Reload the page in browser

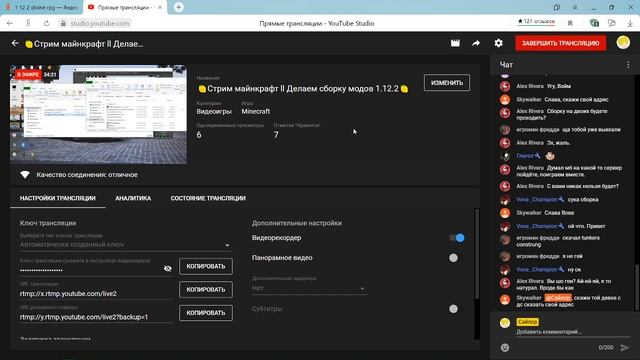47,23
